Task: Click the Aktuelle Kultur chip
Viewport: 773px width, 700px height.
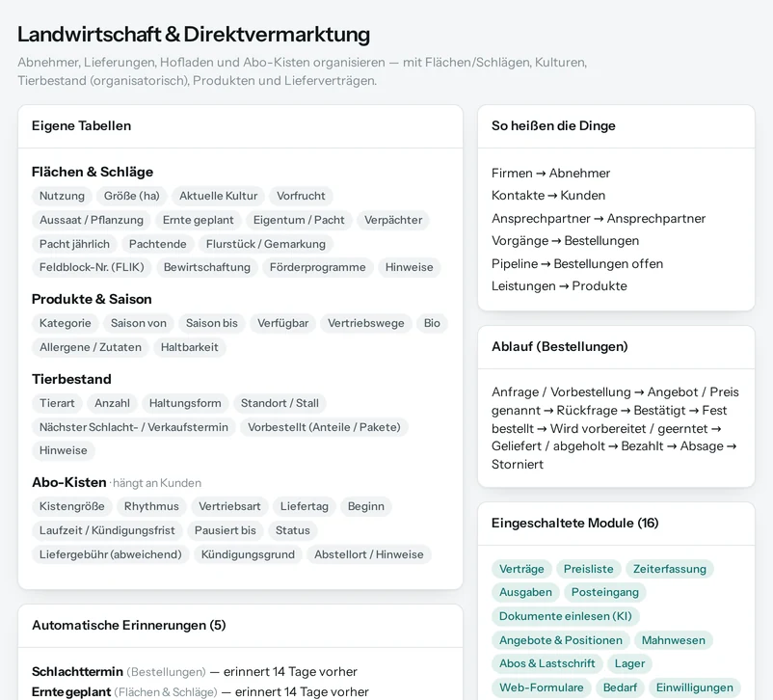Action: [219, 196]
